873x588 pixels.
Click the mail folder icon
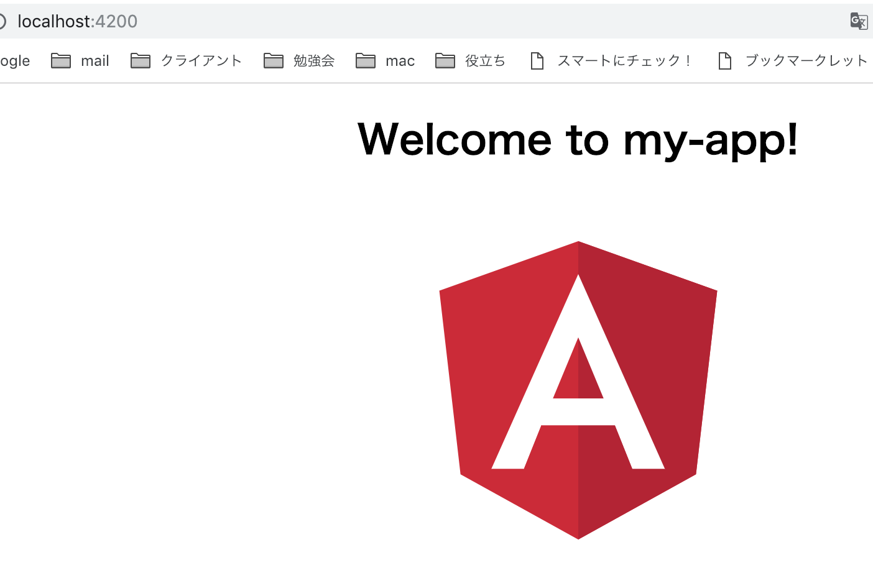(x=61, y=61)
